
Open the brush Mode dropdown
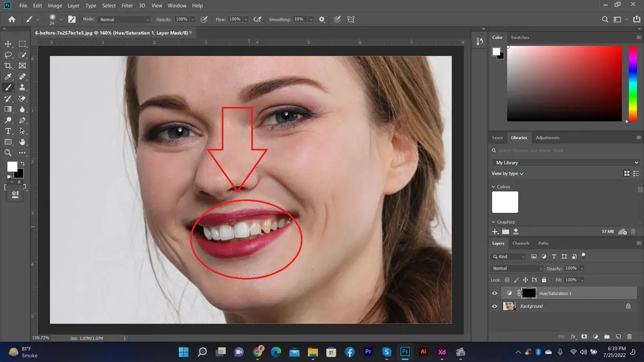click(x=124, y=19)
